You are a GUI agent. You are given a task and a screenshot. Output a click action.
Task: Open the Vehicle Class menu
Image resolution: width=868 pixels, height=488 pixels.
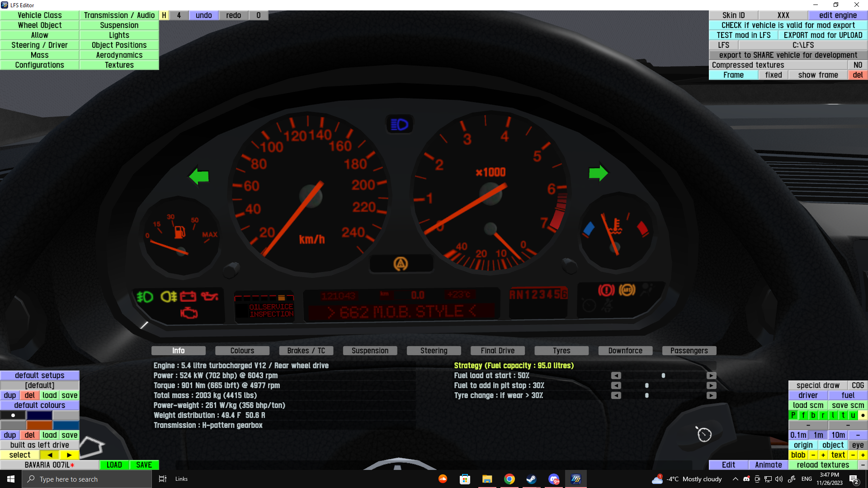[x=40, y=15]
